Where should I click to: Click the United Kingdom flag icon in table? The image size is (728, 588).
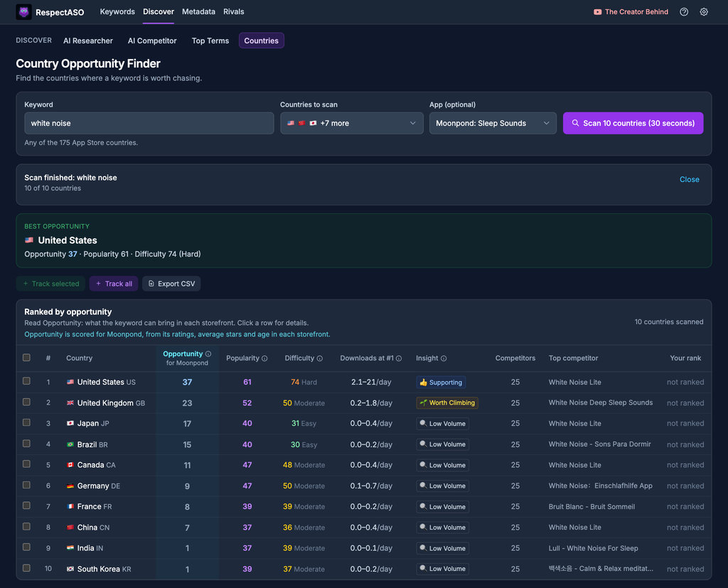(x=70, y=402)
